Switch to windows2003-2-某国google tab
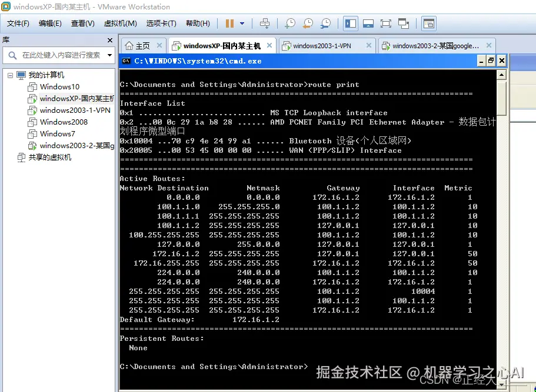Image resolution: width=536 pixels, height=392 pixels. coord(435,46)
